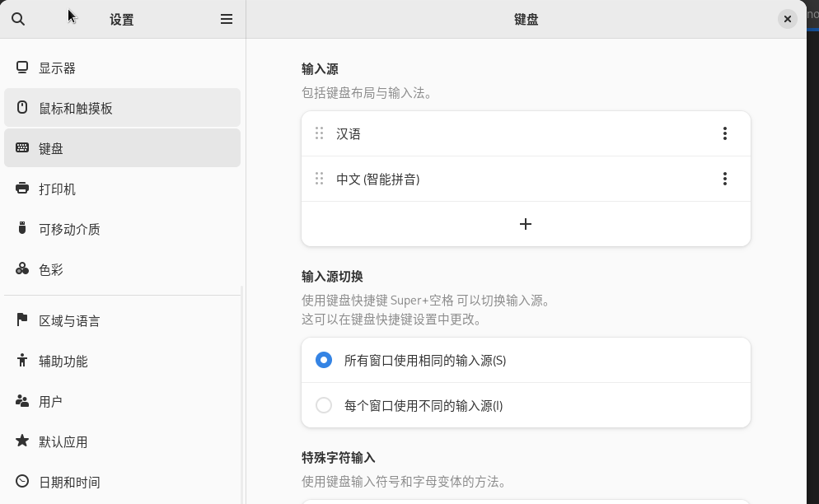Click the 打印机 printer icon
The height and width of the screenshot is (504, 819).
(22, 189)
